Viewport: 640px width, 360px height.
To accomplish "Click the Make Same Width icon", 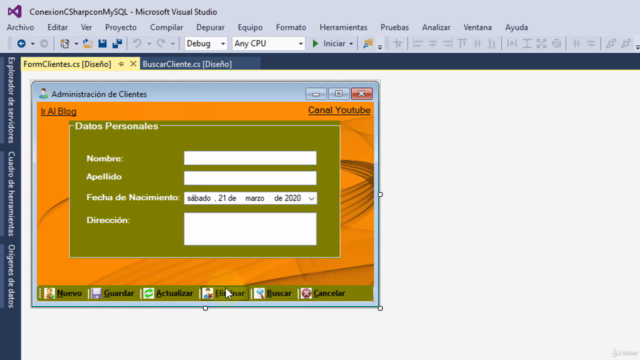I will 511,43.
